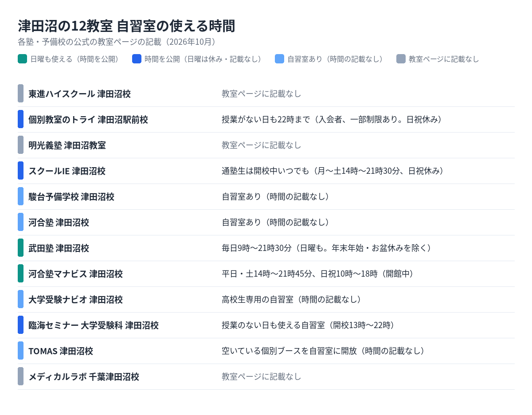Click the gray status bar beside 明光義塾 津田沼教室
532x415 pixels.
20,145
